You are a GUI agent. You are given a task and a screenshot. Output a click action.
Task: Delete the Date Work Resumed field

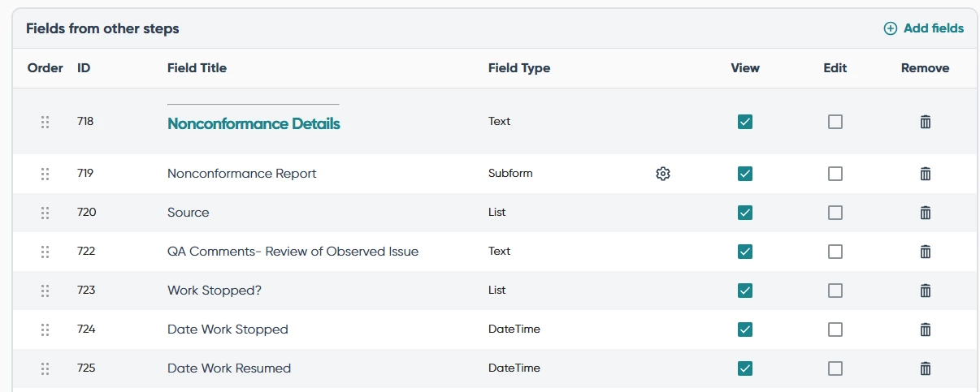[x=925, y=368]
